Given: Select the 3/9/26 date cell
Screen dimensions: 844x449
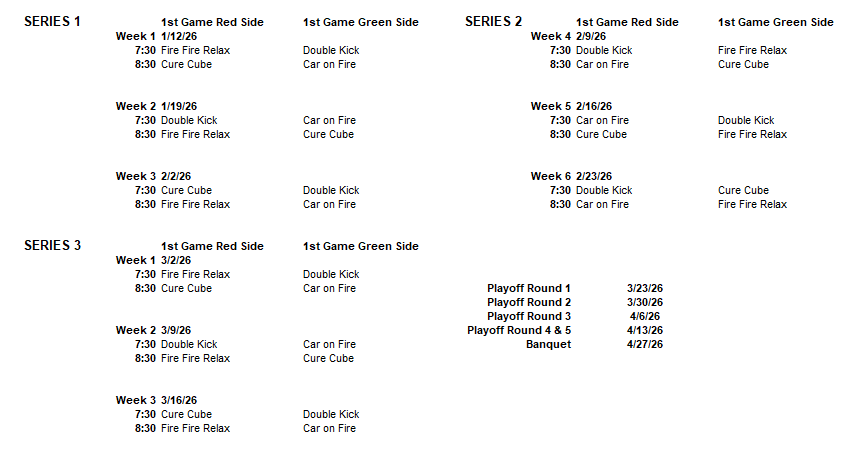Looking at the screenshot, I should (x=176, y=330).
